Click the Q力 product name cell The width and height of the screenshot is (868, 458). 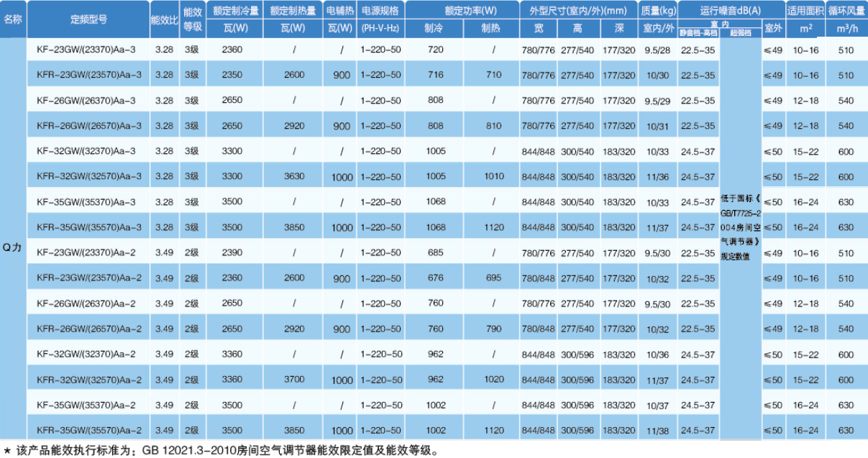[13, 247]
